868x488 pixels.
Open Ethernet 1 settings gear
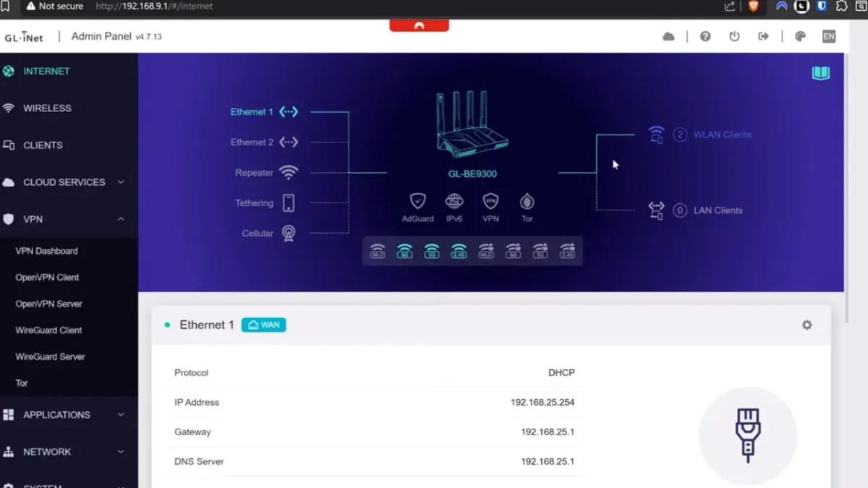click(807, 325)
